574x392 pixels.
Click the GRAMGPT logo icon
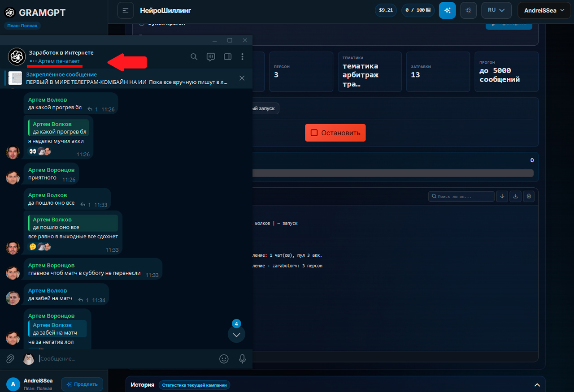tap(10, 13)
